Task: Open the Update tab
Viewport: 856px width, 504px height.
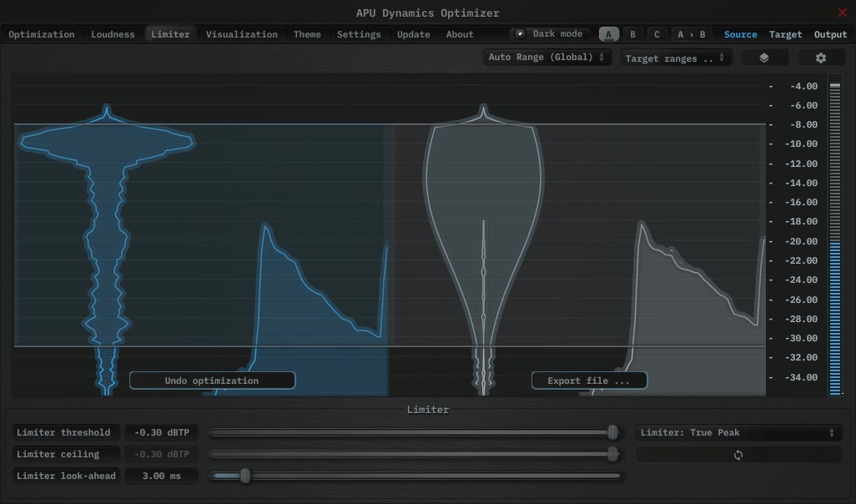Action: [413, 34]
